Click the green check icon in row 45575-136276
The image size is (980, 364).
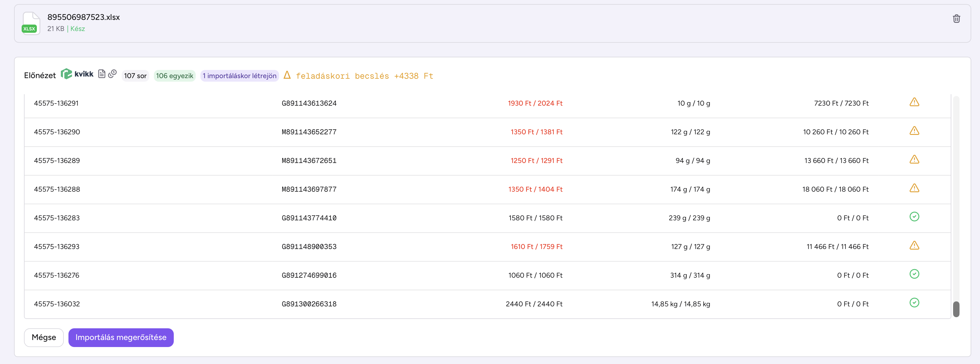tap(914, 274)
